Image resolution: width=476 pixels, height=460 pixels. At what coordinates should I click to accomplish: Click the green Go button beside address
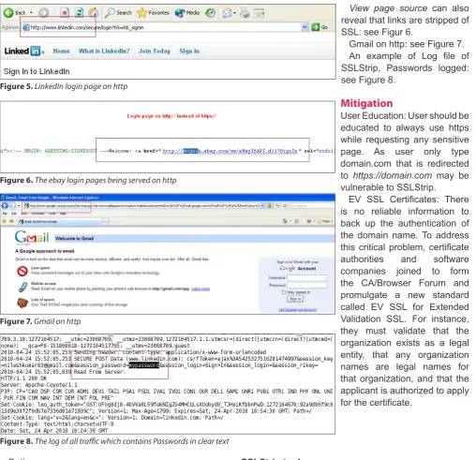tap(320, 27)
